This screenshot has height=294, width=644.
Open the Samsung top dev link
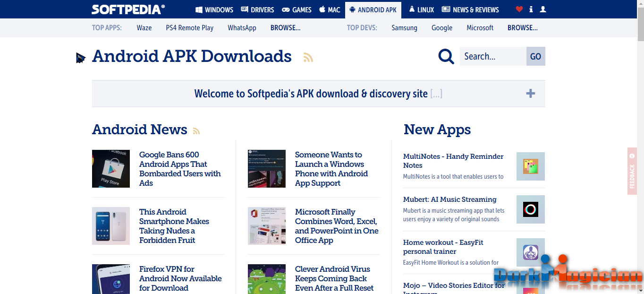pyautogui.click(x=404, y=28)
